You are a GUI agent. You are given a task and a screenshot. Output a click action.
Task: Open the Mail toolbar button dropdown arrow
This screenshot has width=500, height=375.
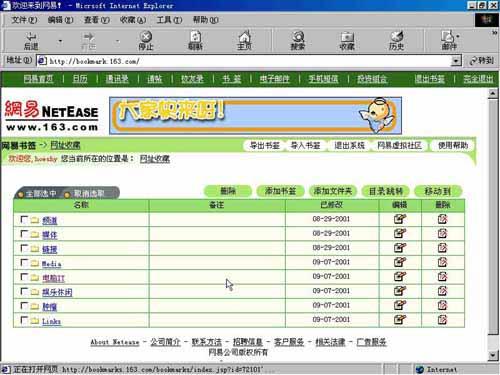point(458,36)
